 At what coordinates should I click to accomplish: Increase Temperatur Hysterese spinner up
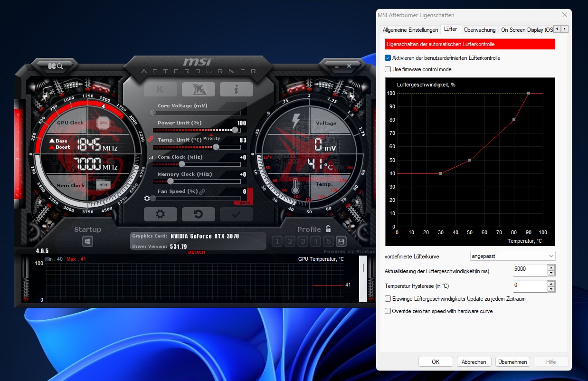click(x=551, y=284)
